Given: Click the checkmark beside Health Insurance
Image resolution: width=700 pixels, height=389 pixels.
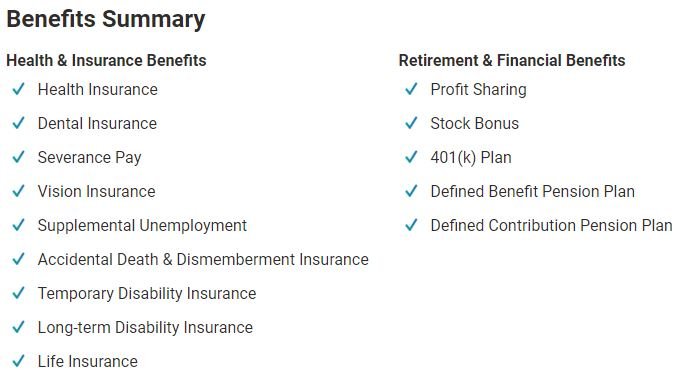Looking at the screenshot, I should 18,89.
